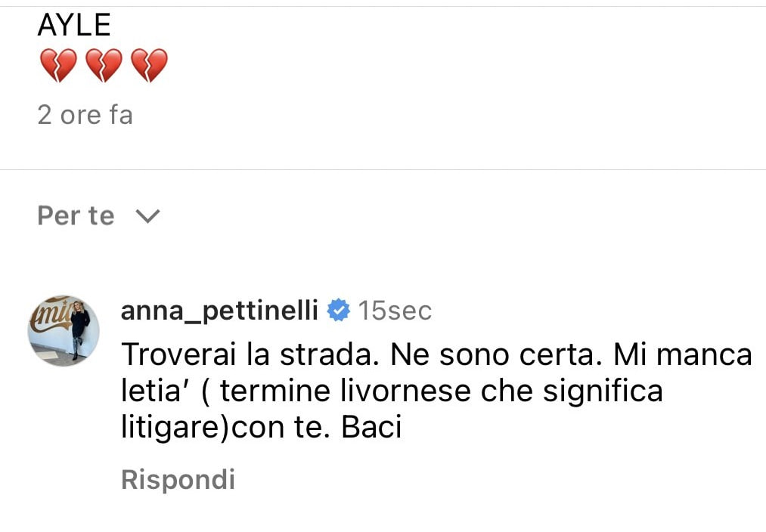The height and width of the screenshot is (532, 766).
Task: Open anna_pettinelli's profile picture
Action: coord(64,330)
